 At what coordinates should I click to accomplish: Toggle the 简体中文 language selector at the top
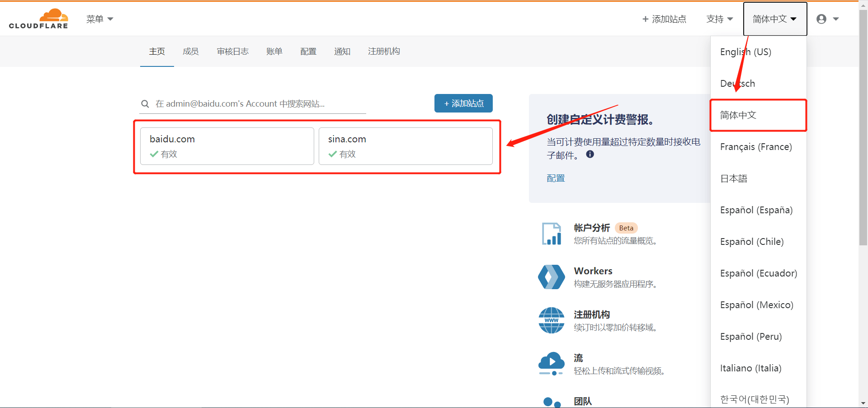click(775, 19)
